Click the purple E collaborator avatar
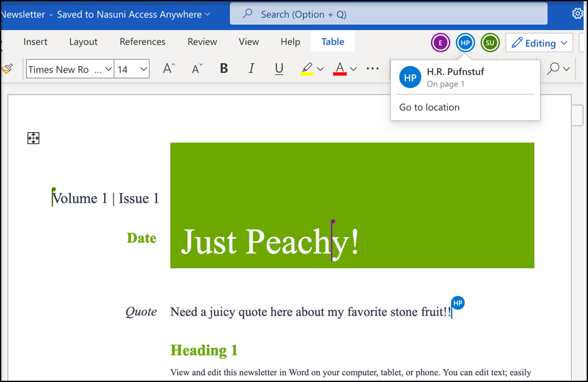This screenshot has width=588, height=382. click(x=441, y=42)
